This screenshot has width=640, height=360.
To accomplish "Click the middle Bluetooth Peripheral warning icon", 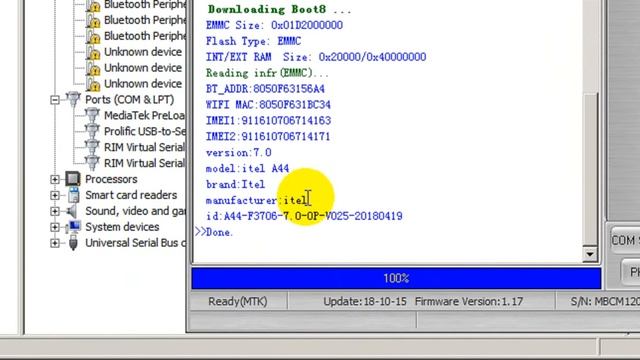I will click(93, 21).
